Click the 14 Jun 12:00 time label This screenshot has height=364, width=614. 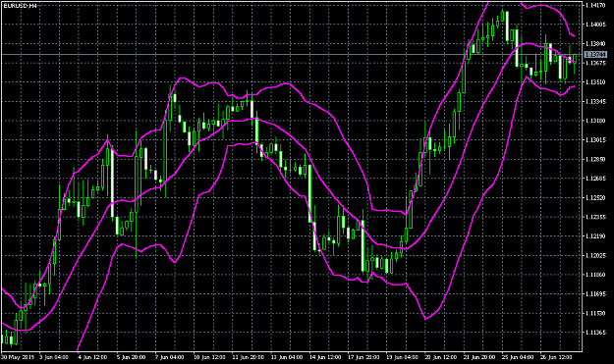click(x=325, y=357)
